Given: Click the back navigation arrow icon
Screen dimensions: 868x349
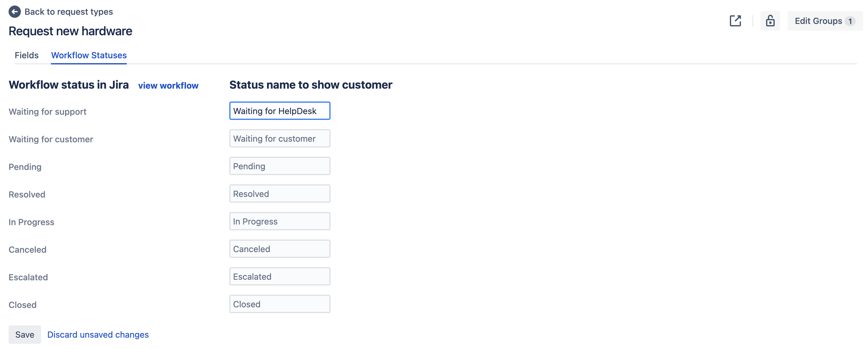Looking at the screenshot, I should click(15, 11).
